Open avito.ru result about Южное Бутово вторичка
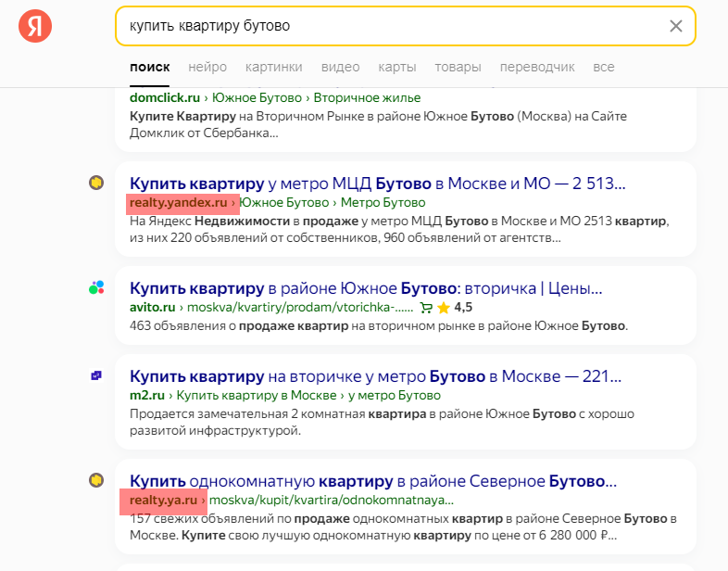The image size is (728, 571). pyautogui.click(x=366, y=288)
